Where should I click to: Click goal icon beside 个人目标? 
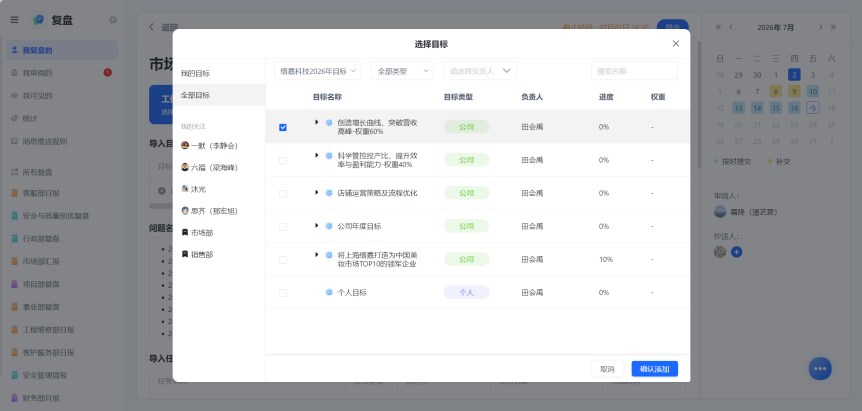point(329,292)
